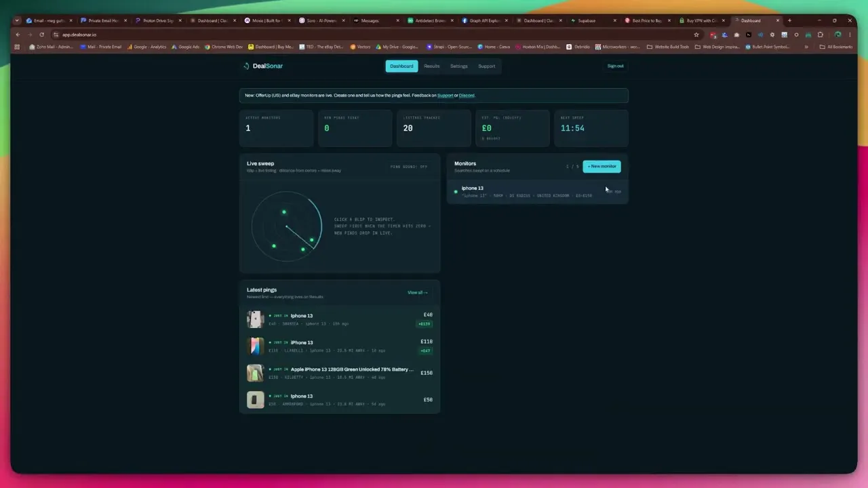Switch to the Email browser tab
Viewport: 868px width, 488px height.
point(50,20)
